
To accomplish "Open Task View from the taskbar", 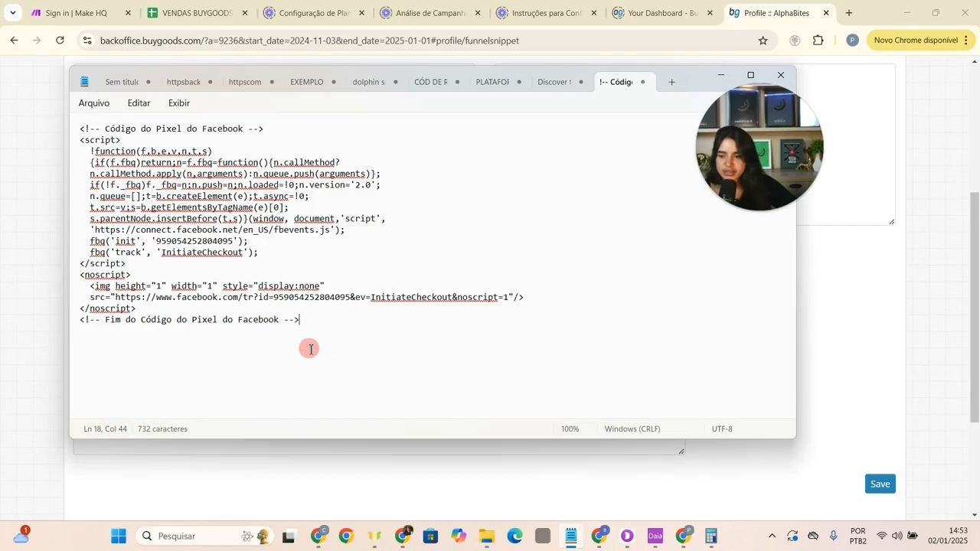I will tap(289, 536).
